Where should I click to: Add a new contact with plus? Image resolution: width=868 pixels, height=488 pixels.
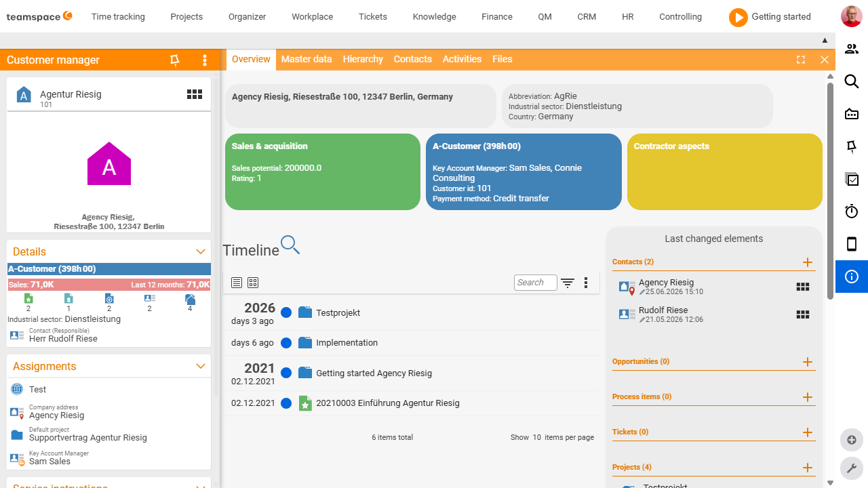click(808, 262)
